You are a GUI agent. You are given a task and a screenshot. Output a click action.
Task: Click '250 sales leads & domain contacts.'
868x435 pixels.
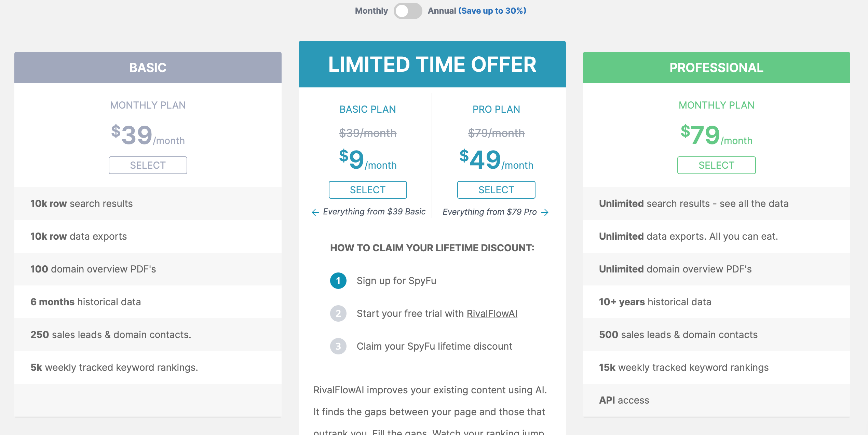click(x=148, y=335)
